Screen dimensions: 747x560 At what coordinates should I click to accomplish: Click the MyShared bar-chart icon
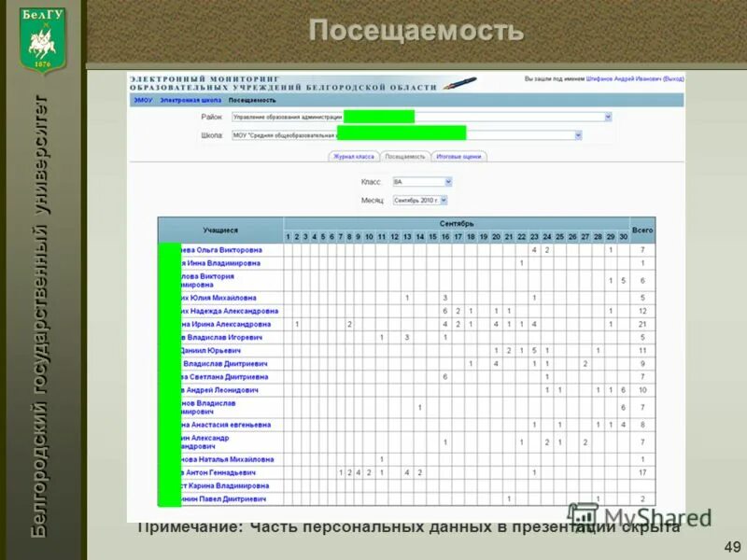[x=585, y=514]
